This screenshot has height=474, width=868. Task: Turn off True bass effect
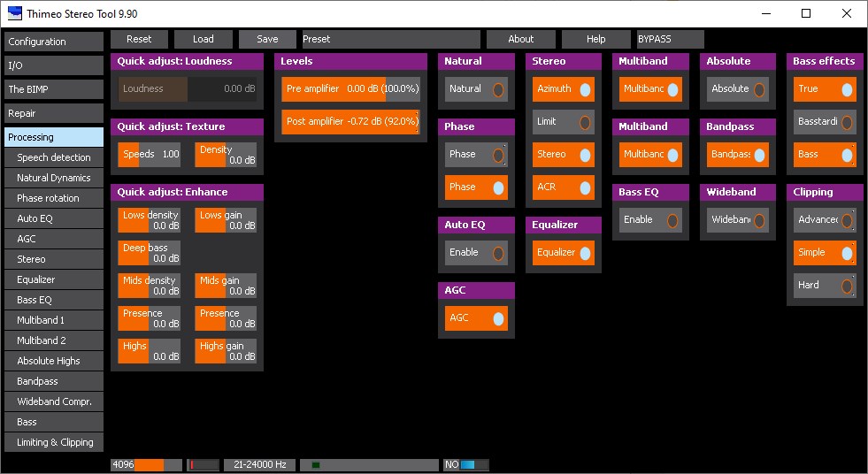pos(825,89)
